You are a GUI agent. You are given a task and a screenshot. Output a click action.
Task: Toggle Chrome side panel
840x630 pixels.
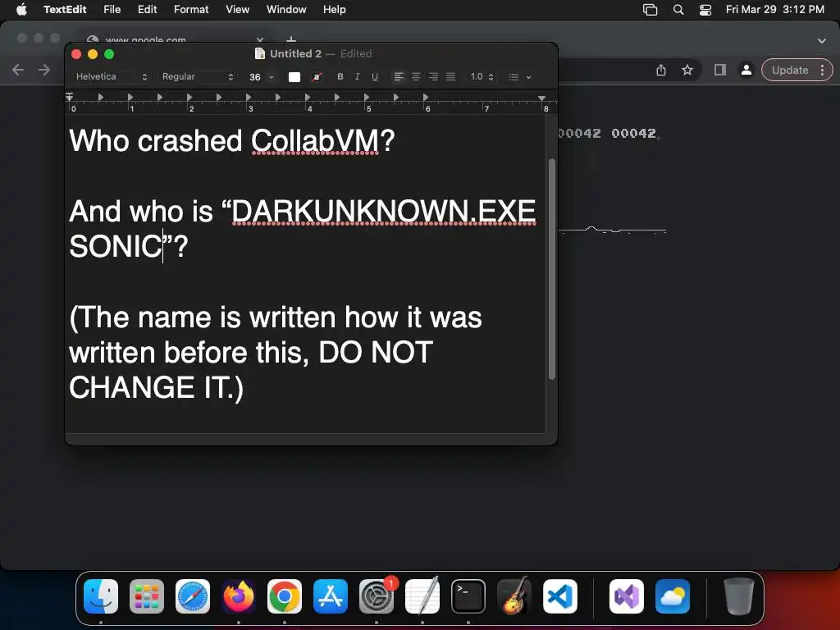click(x=720, y=71)
